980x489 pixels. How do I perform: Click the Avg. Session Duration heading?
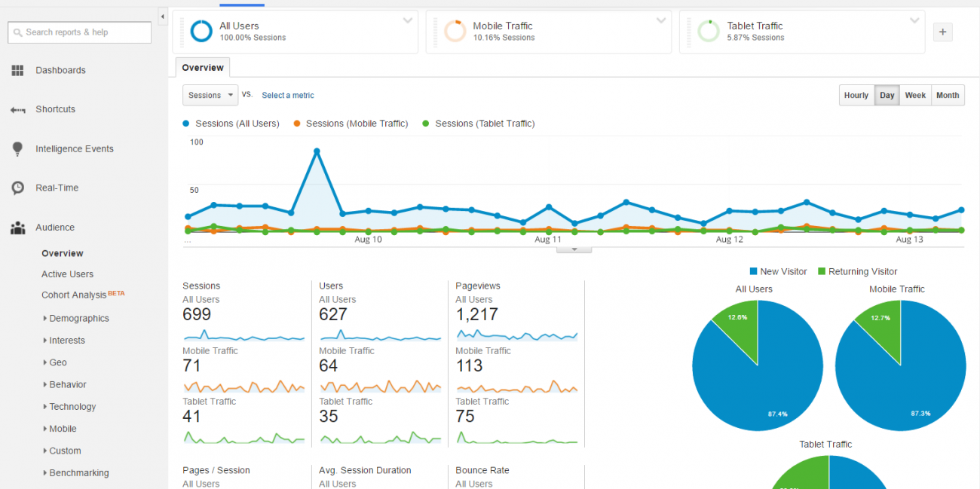coord(365,470)
